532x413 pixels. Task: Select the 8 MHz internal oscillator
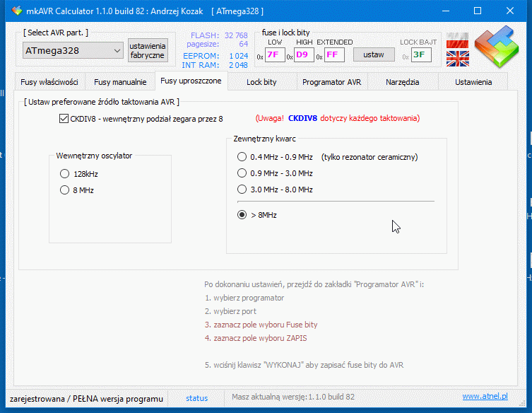click(64, 190)
